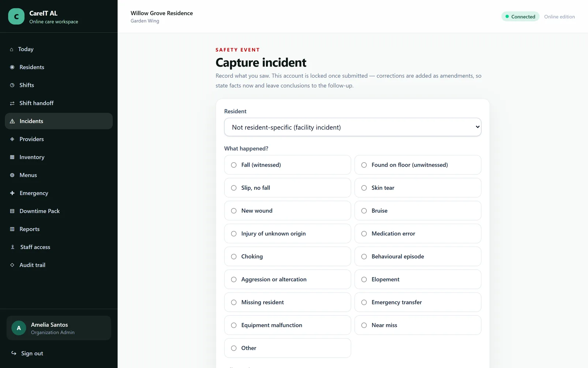Choose Aggression or altercation

coord(287,279)
